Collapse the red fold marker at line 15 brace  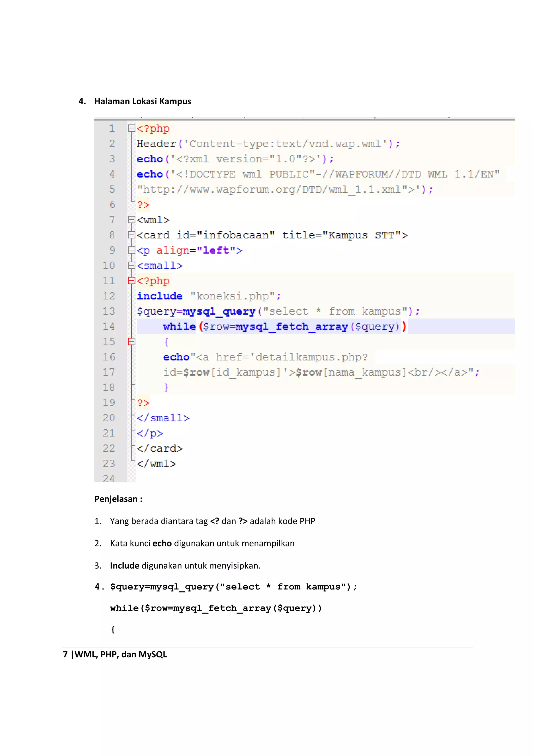(x=132, y=341)
